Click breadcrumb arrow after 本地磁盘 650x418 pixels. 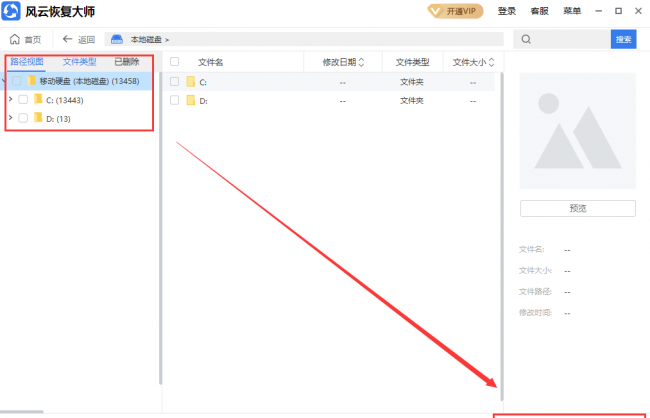[x=167, y=40]
